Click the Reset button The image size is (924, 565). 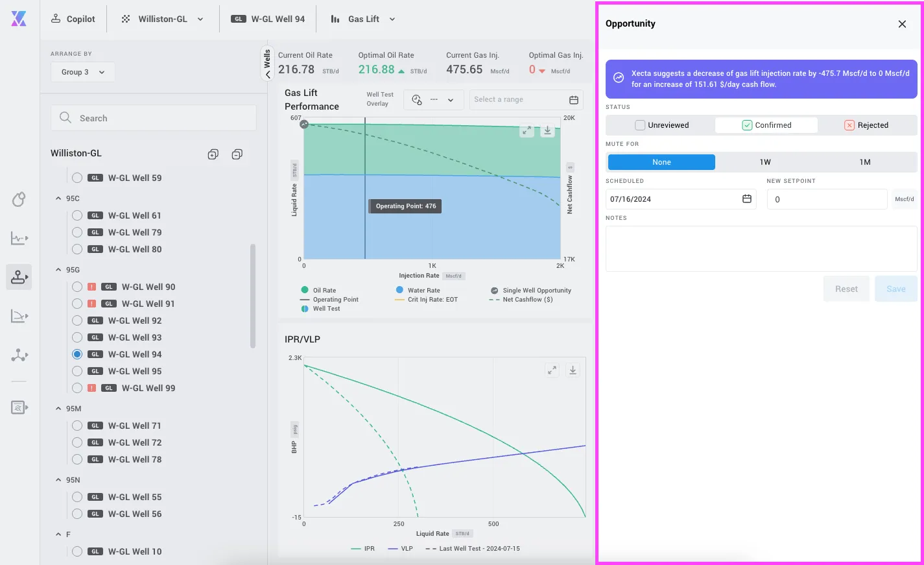coord(846,289)
